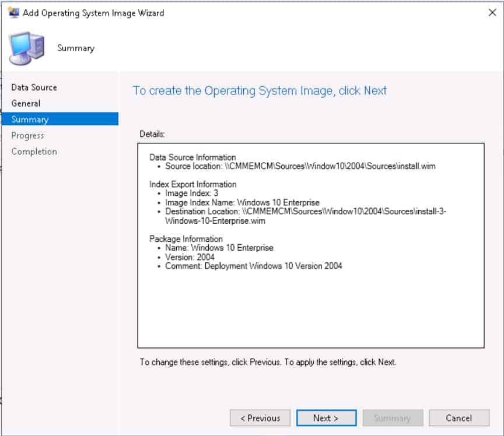Click the Summary header title text
The width and height of the screenshot is (504, 436).
pos(76,48)
